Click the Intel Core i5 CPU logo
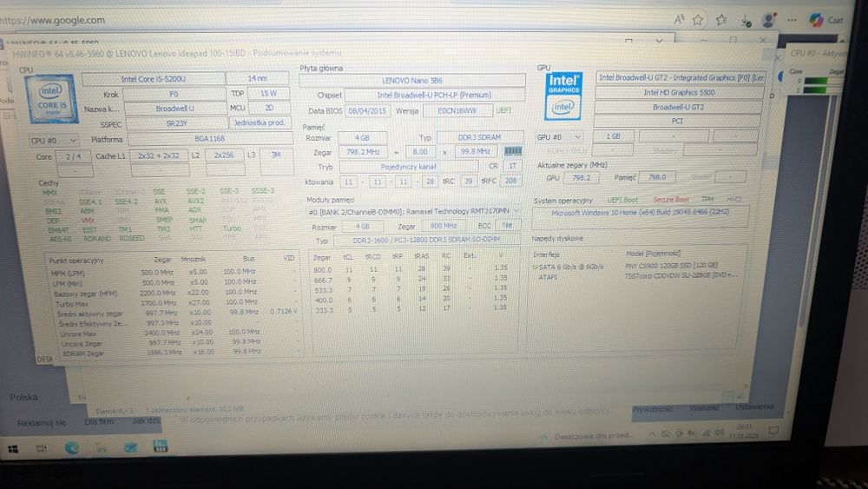The width and height of the screenshot is (868, 489). tap(52, 99)
